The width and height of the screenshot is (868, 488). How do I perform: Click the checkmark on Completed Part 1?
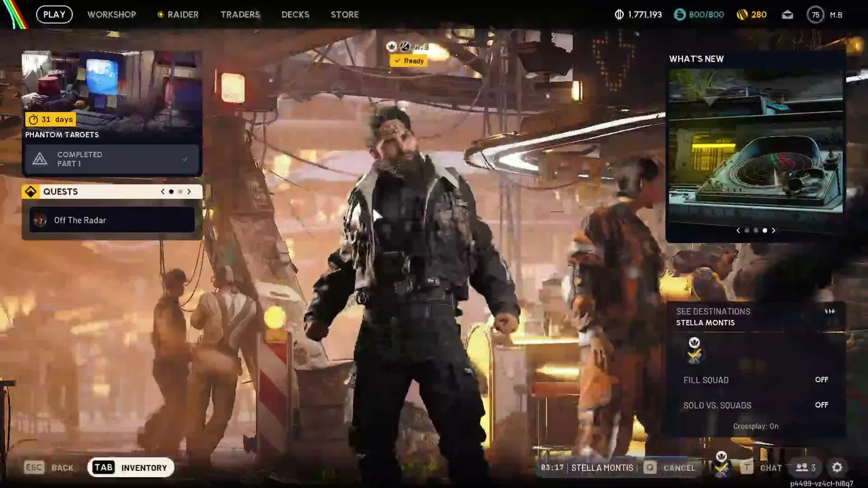pyautogui.click(x=184, y=159)
